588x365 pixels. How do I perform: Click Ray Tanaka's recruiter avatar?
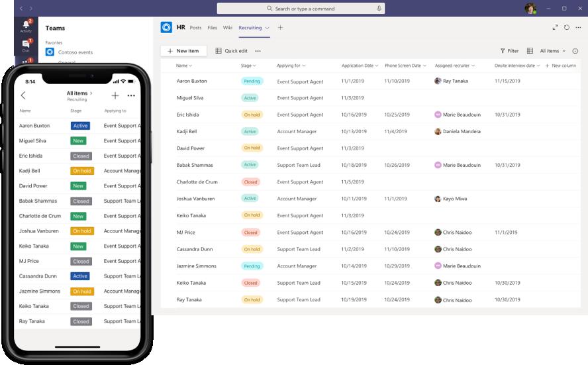[438, 81]
